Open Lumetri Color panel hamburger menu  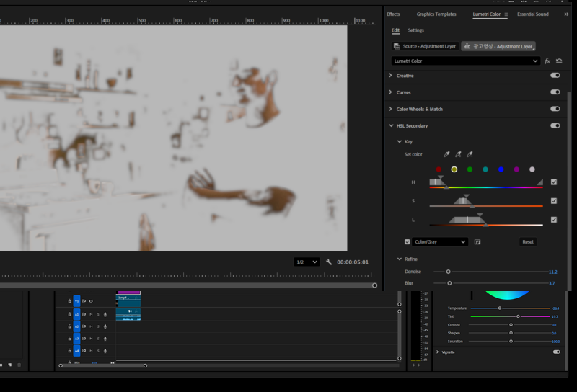click(506, 14)
